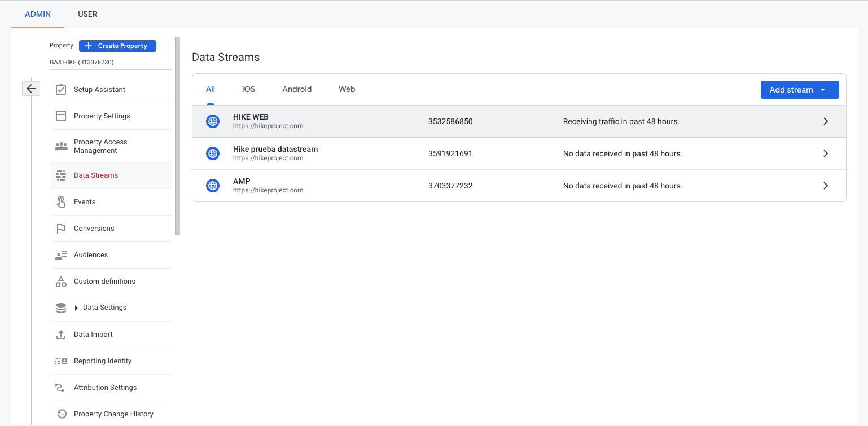Image resolution: width=868 pixels, height=426 pixels.
Task: Click the Create Property button
Action: click(x=117, y=46)
